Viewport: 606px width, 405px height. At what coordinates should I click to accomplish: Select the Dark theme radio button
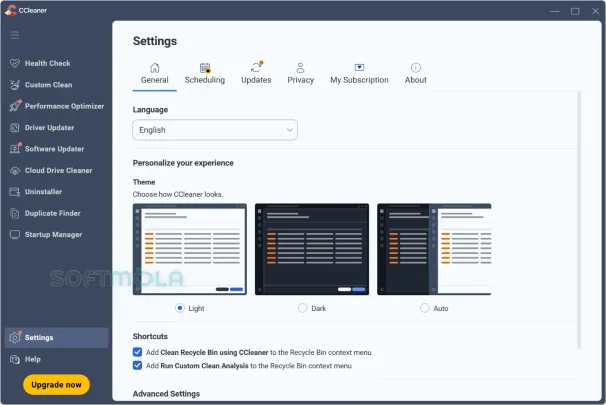(x=303, y=308)
